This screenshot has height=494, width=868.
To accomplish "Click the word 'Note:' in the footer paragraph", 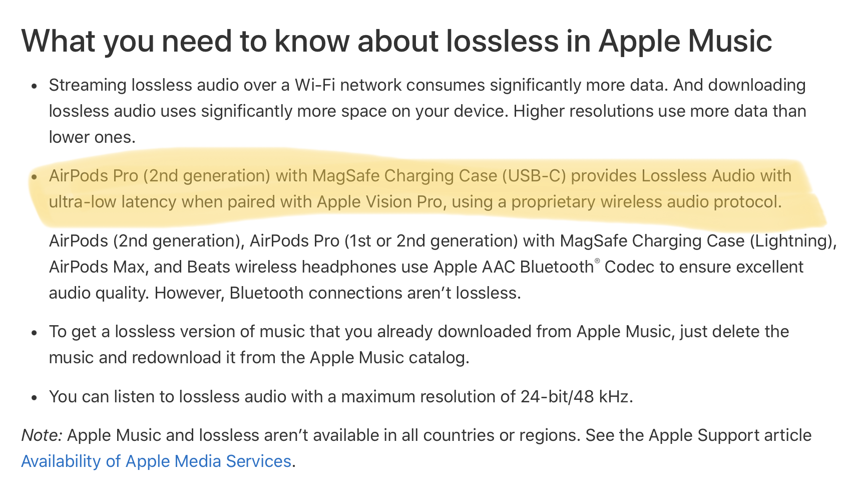I will [42, 435].
